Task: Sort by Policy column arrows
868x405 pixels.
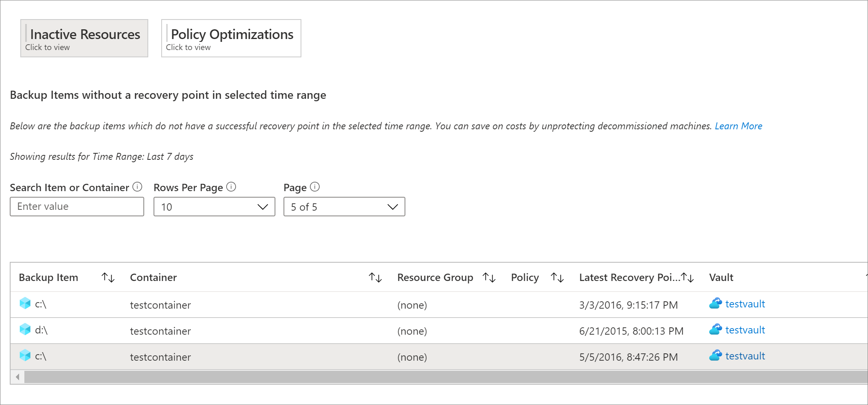Action: tap(557, 278)
